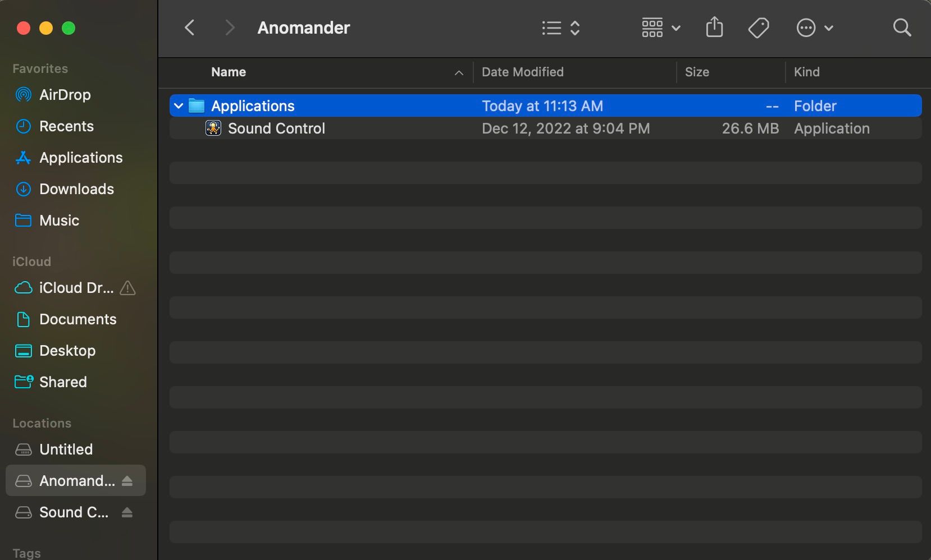Open the Untitled volume in Locations

tap(66, 449)
